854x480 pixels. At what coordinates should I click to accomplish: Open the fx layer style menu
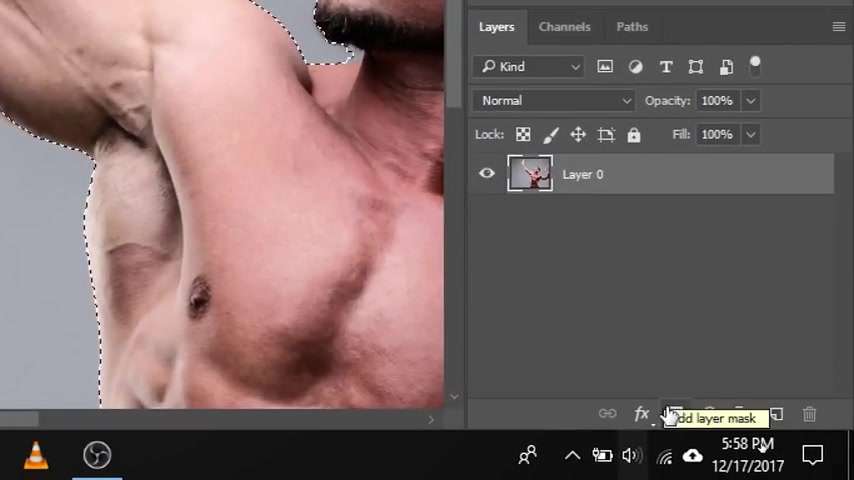[x=642, y=414]
